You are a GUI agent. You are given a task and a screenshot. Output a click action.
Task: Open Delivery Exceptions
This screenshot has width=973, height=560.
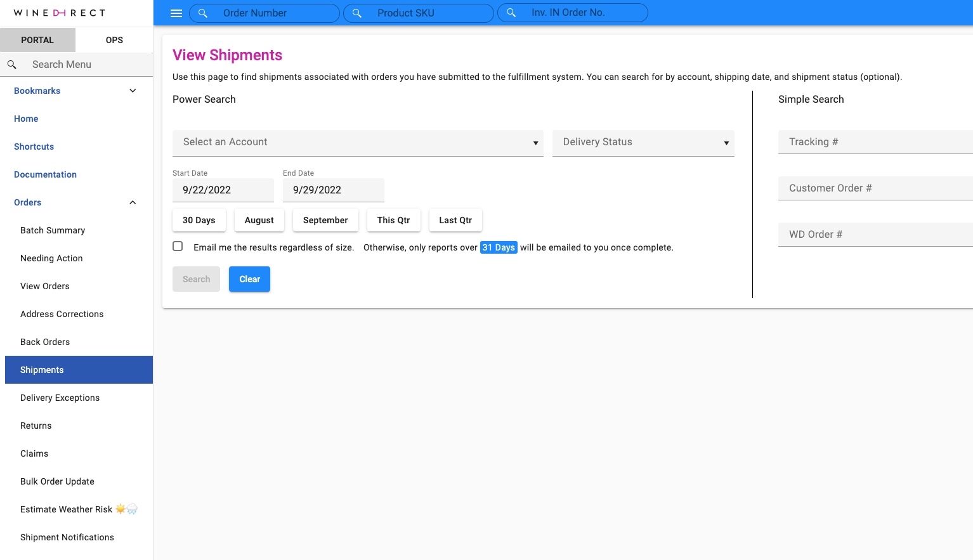point(60,398)
